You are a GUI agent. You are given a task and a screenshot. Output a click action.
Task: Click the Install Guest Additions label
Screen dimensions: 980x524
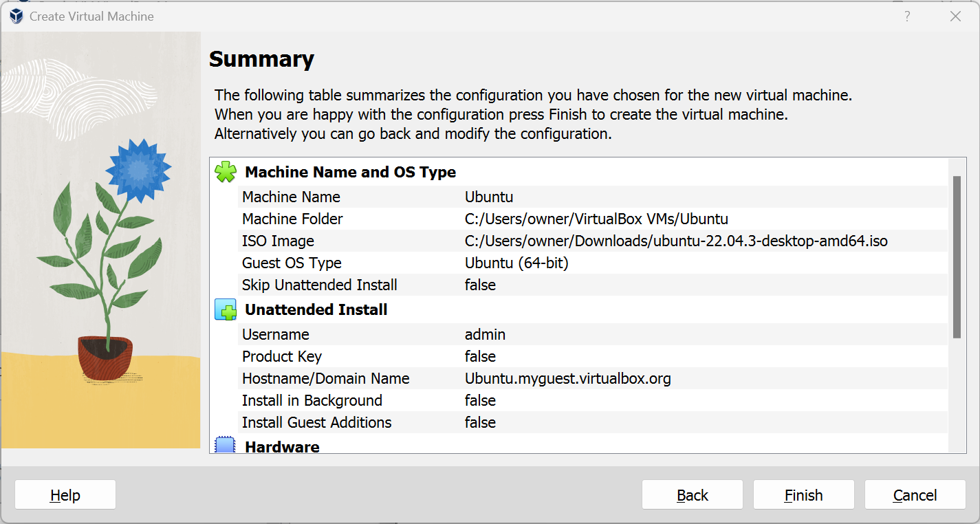(317, 422)
